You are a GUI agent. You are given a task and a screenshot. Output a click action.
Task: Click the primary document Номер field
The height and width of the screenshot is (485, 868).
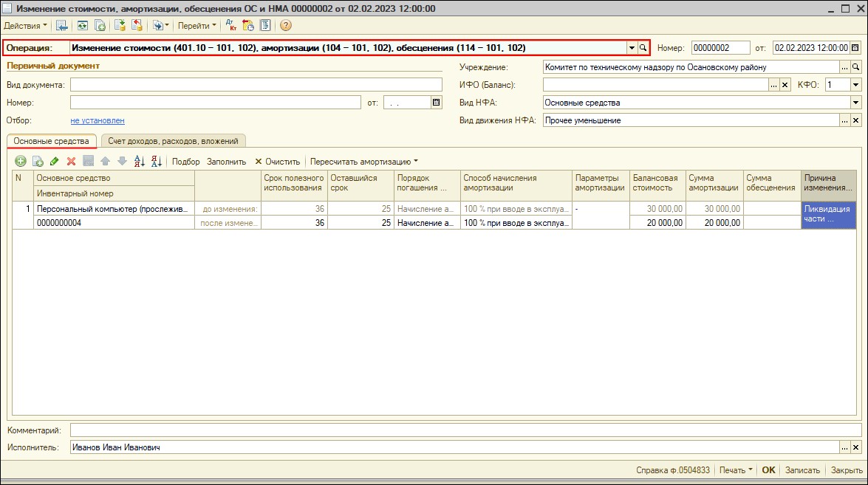[x=216, y=103]
